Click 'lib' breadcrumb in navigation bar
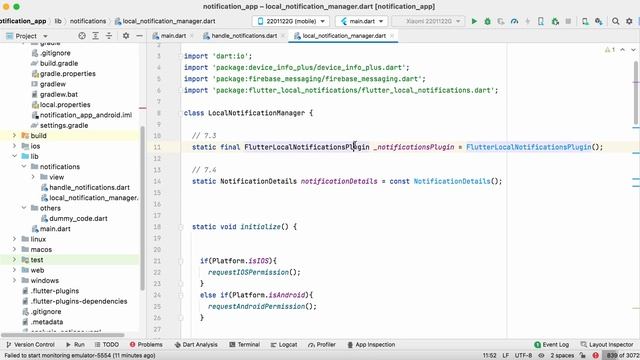Image resolution: width=640 pixels, height=360 pixels. pyautogui.click(x=58, y=21)
